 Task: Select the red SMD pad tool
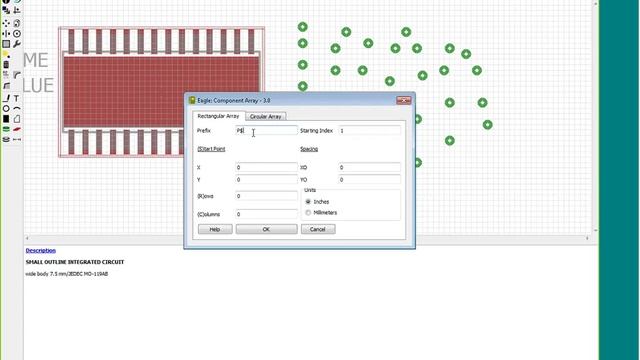pos(17,129)
